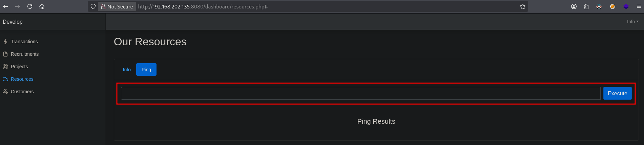The image size is (644, 145).
Task: Open the Firefox hamburger menu
Action: coord(639,6)
